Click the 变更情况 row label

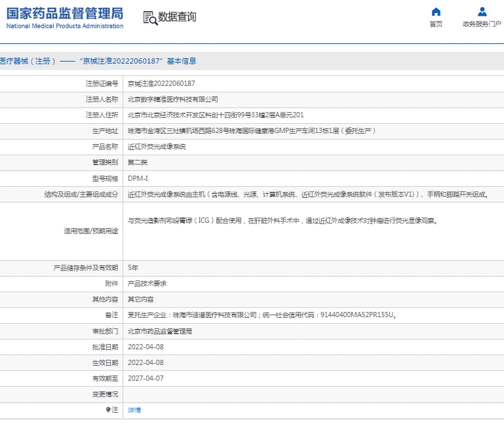pos(105,394)
